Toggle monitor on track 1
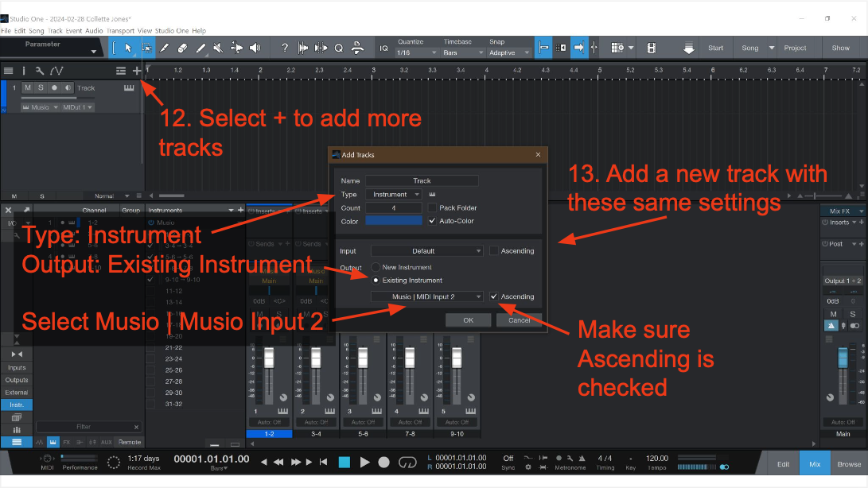 (x=68, y=87)
